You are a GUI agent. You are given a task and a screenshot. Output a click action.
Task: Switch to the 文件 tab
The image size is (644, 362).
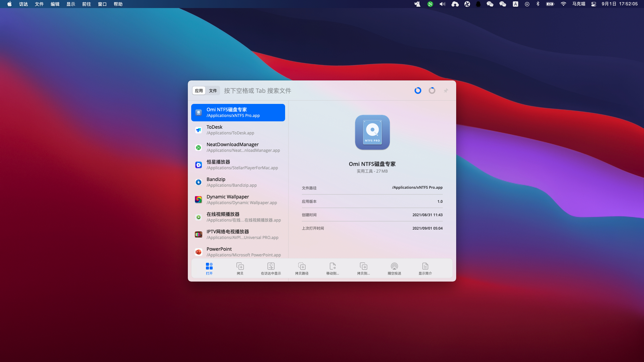tap(213, 90)
